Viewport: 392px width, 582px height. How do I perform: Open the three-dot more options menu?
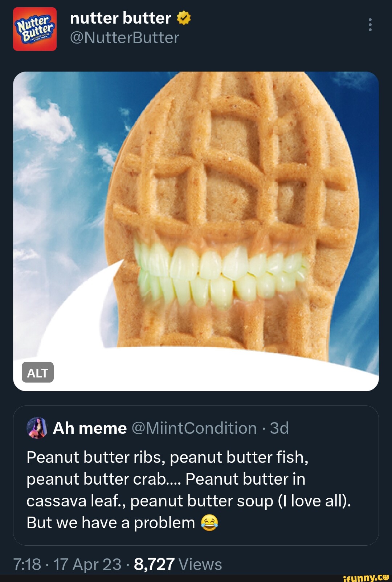tap(370, 25)
